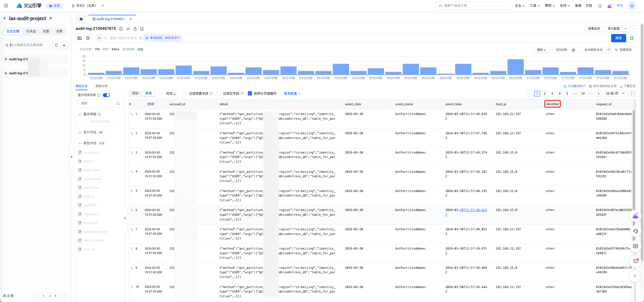The image size is (644, 302).
Task: Click the 下载日志 link
Action: [x=628, y=86]
